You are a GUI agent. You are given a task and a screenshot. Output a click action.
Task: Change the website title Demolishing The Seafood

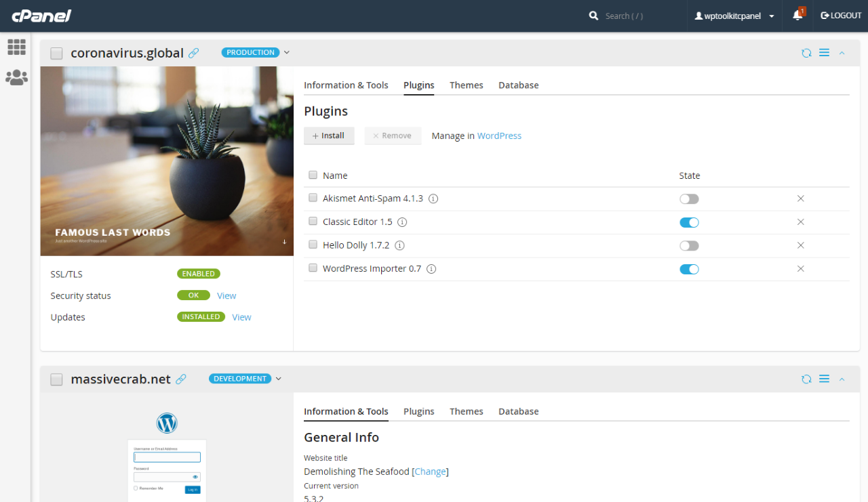[x=431, y=472]
